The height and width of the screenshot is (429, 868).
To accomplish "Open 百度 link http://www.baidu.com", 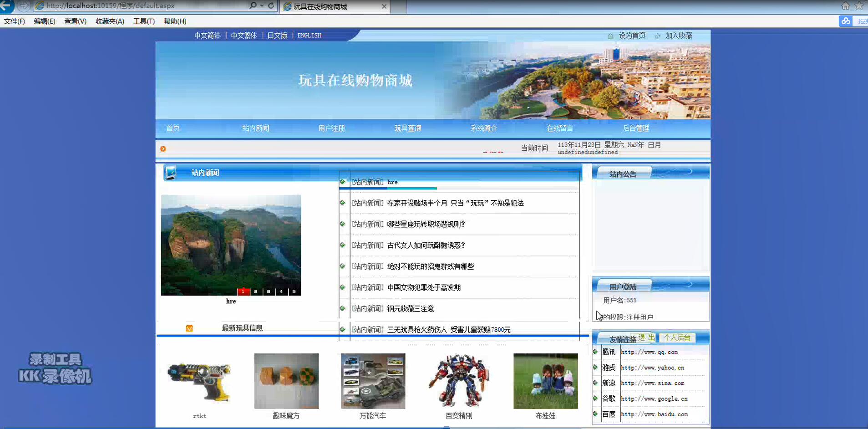I will 654,414.
